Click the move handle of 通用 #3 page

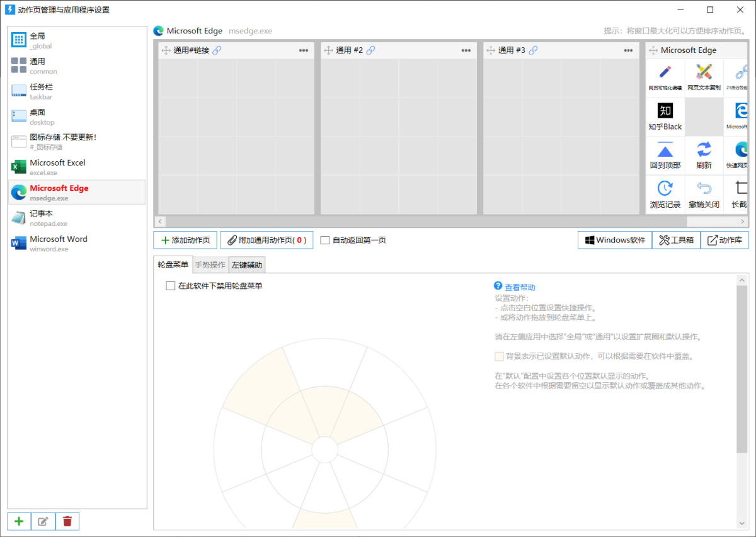491,50
